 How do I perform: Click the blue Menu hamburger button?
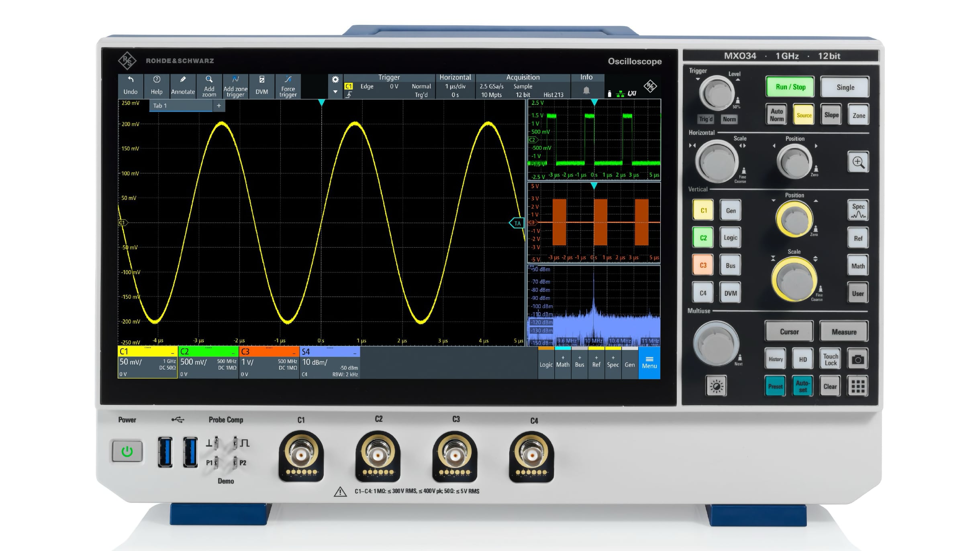[x=649, y=362]
